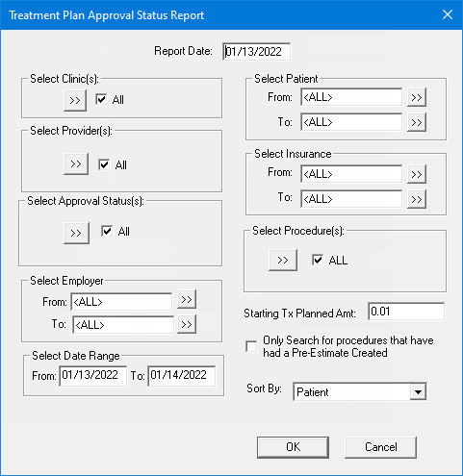The width and height of the screenshot is (463, 476).
Task: Open approval status selection browse button
Action: pos(76,233)
